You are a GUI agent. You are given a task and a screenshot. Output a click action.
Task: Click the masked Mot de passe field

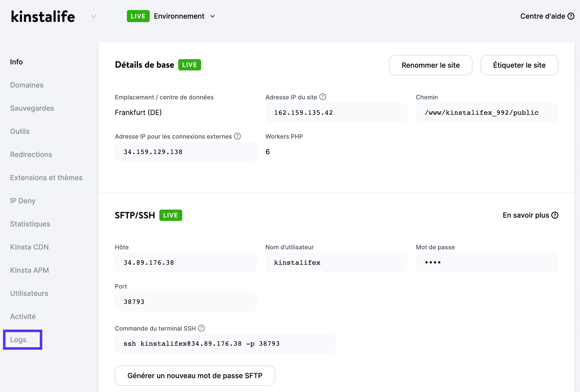pos(487,262)
